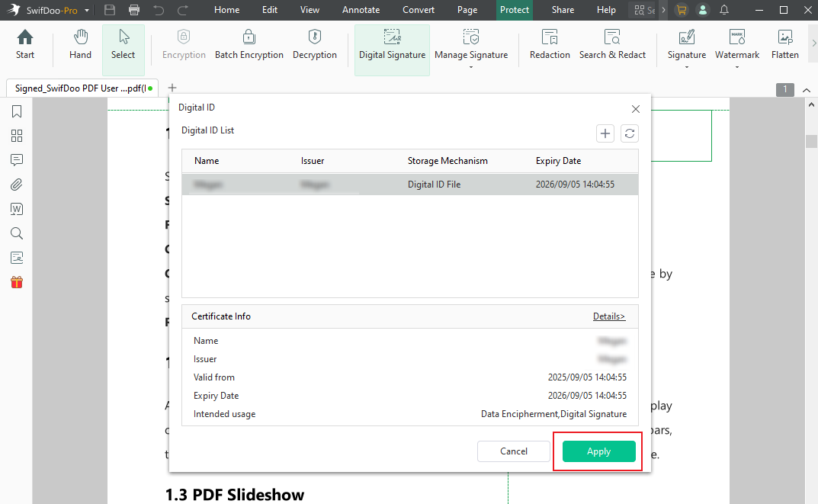Image resolution: width=818 pixels, height=504 pixels.
Task: Refresh the Digital ID list
Action: 630,133
